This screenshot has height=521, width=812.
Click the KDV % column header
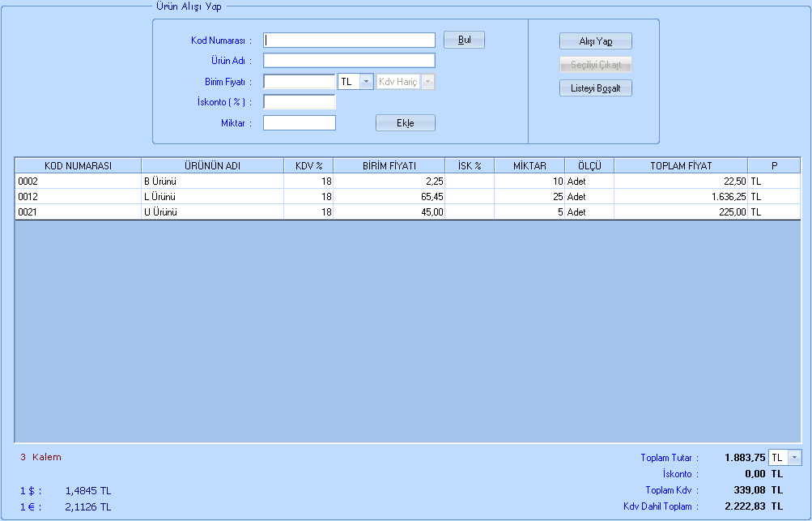(308, 165)
